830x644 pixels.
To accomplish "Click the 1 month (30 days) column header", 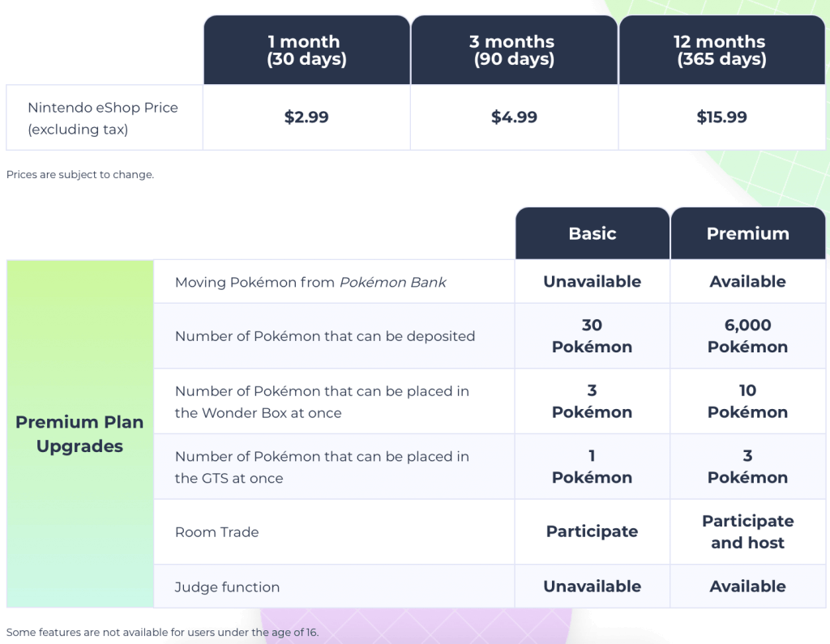I will point(306,49).
